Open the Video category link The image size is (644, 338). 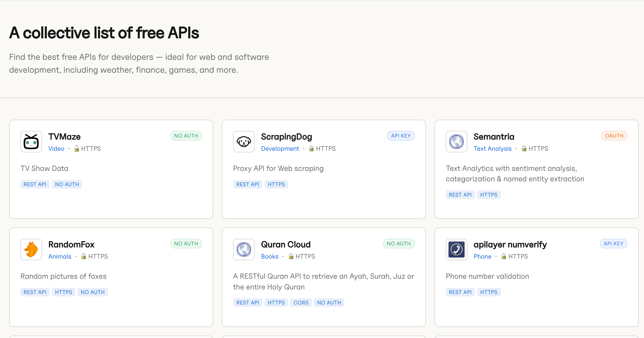pyautogui.click(x=56, y=148)
